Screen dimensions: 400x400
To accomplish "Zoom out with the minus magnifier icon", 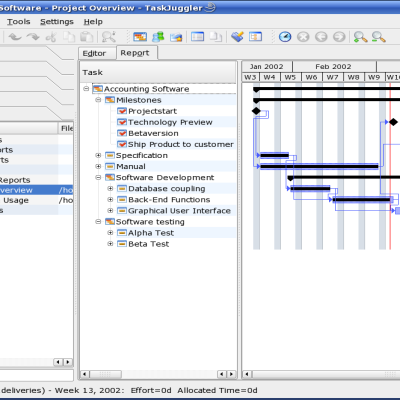I will (379, 37).
